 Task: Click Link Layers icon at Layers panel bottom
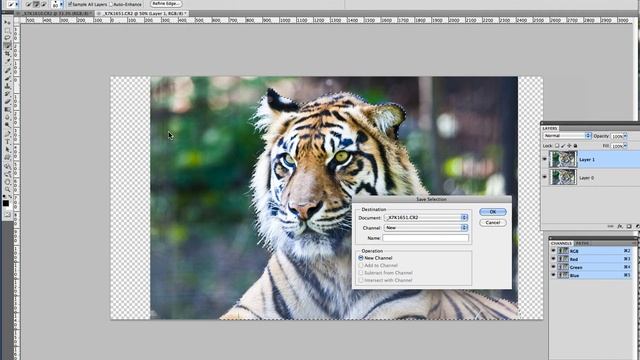[610, 226]
